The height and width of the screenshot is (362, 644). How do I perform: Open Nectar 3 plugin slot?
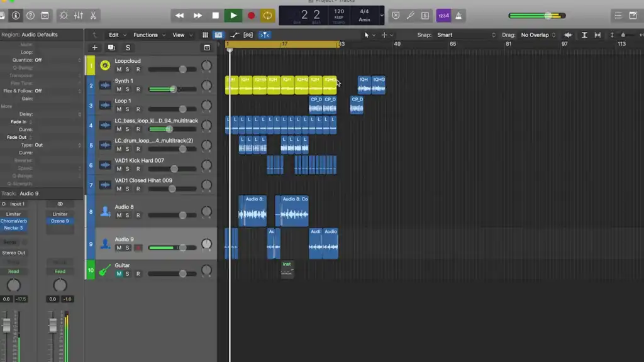[14, 228]
